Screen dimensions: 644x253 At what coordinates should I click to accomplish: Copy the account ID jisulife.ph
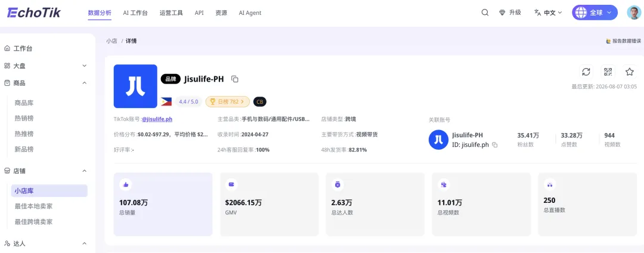coord(495,145)
